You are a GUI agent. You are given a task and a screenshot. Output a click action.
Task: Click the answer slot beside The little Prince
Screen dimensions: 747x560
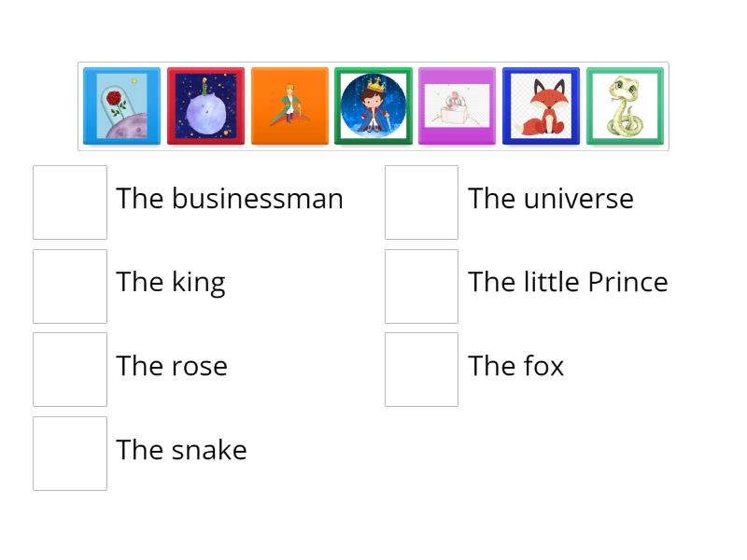421,285
